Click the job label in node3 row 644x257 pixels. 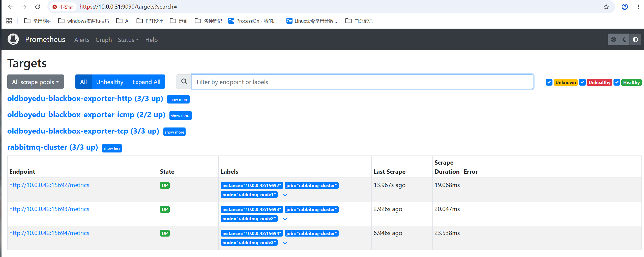[311, 233]
